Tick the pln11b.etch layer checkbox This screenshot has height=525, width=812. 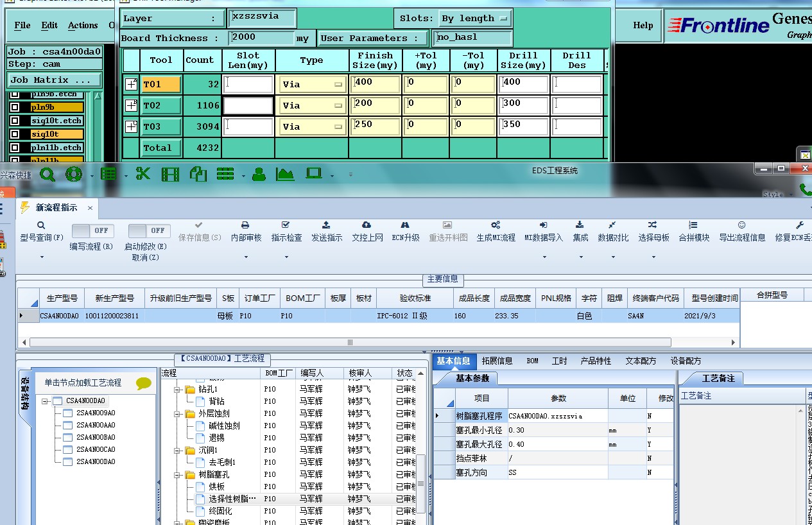15,148
